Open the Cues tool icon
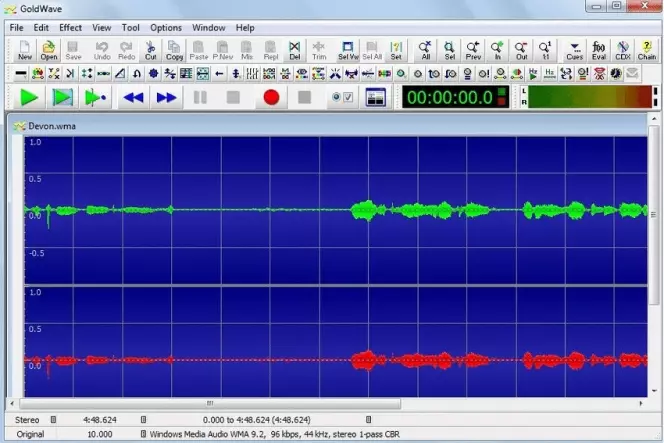Image resolution: width=664 pixels, height=443 pixels. pos(574,50)
